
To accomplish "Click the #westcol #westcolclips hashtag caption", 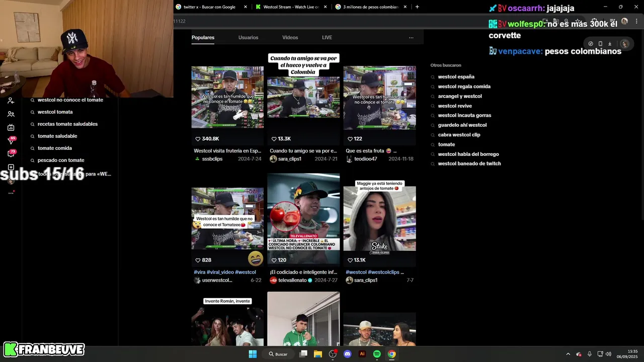I will pos(375,272).
